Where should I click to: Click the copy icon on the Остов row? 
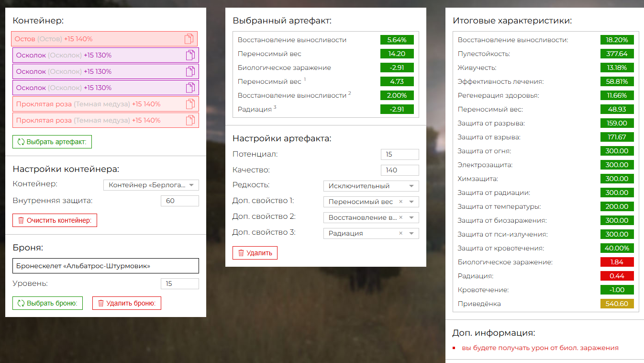click(x=189, y=39)
